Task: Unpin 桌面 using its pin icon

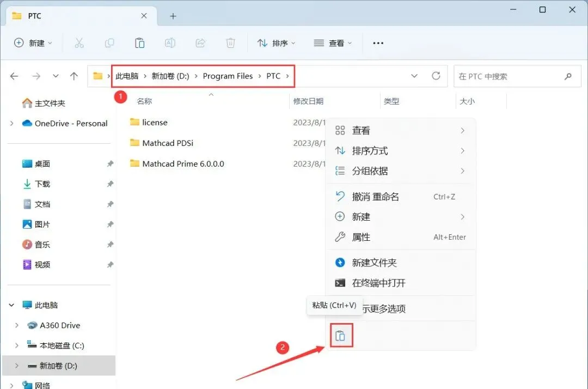Action: click(110, 164)
